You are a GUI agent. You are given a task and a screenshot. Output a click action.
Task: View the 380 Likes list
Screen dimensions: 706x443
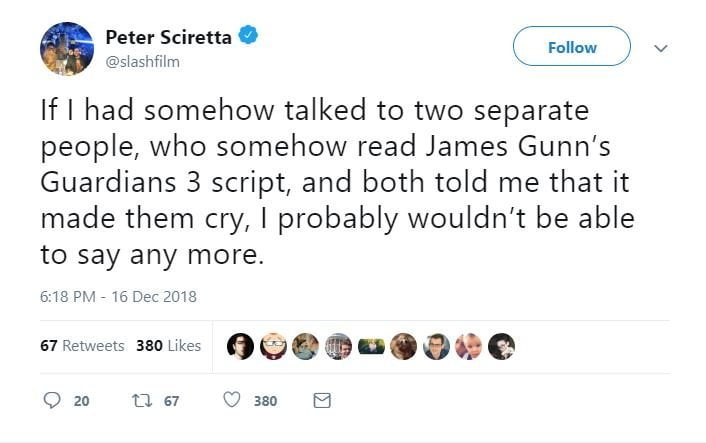(x=168, y=346)
